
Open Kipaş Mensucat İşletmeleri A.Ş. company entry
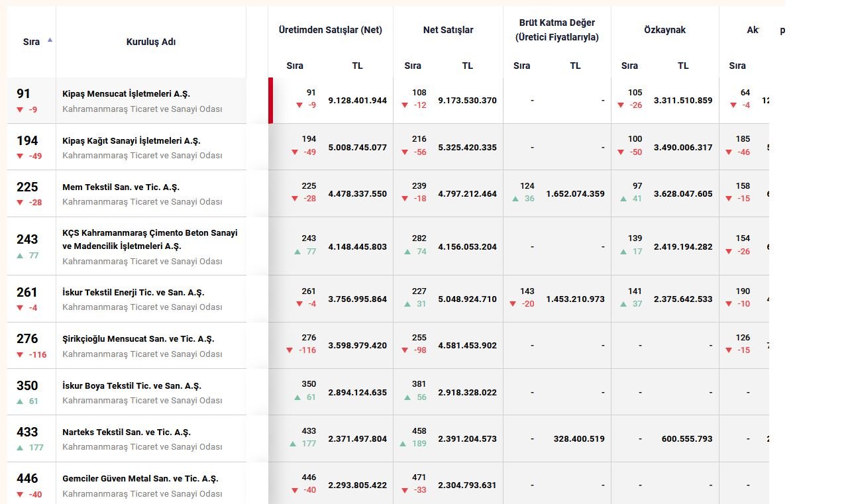pos(126,94)
